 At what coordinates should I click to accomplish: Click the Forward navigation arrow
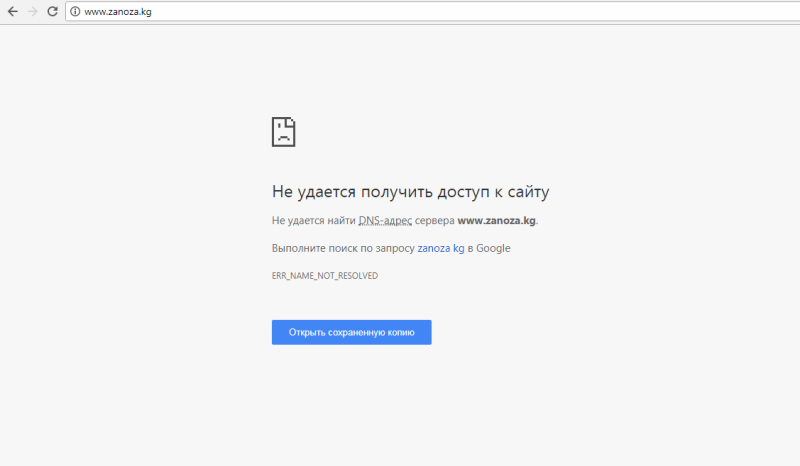tap(32, 11)
